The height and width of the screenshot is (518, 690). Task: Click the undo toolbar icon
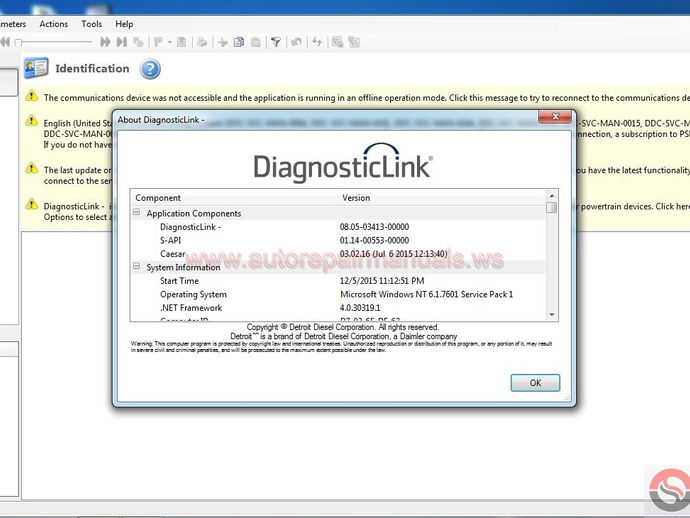coord(297,42)
